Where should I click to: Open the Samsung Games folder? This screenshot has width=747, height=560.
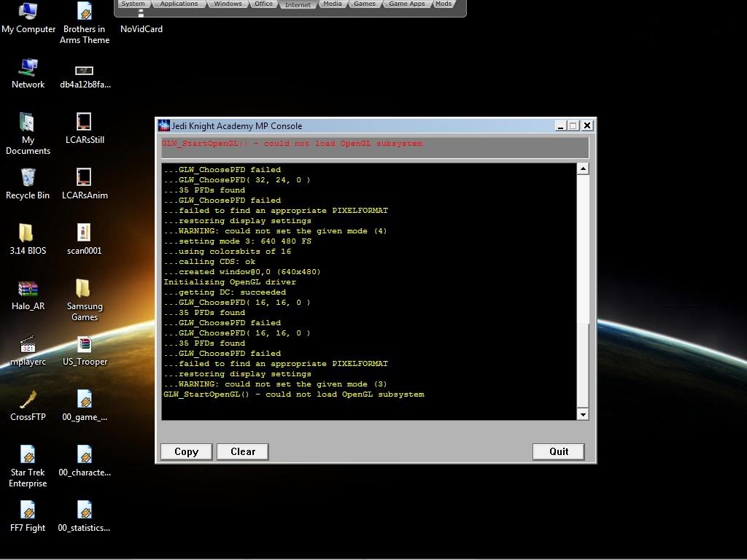coord(85,300)
